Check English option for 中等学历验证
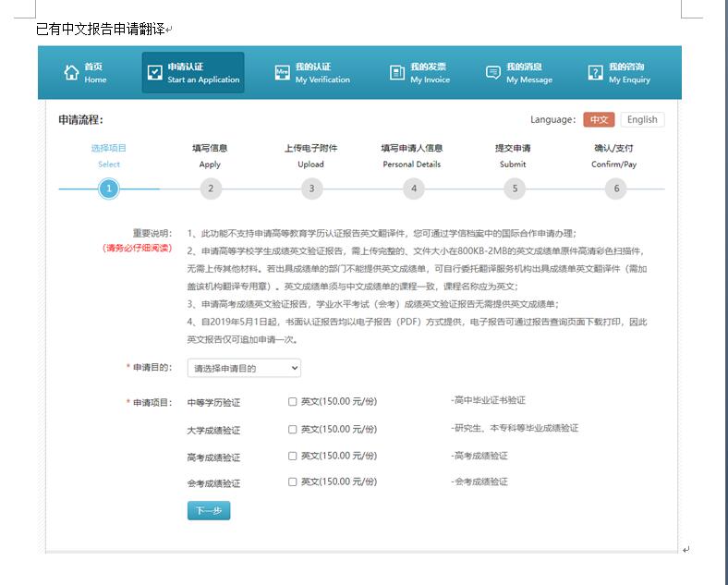This screenshot has height=585, width=728. point(293,402)
